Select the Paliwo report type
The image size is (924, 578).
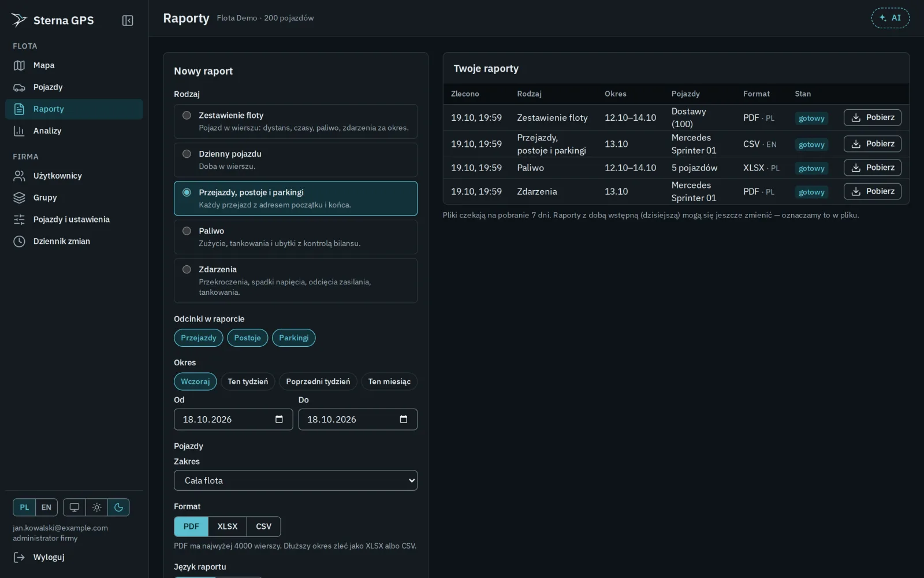[296, 237]
